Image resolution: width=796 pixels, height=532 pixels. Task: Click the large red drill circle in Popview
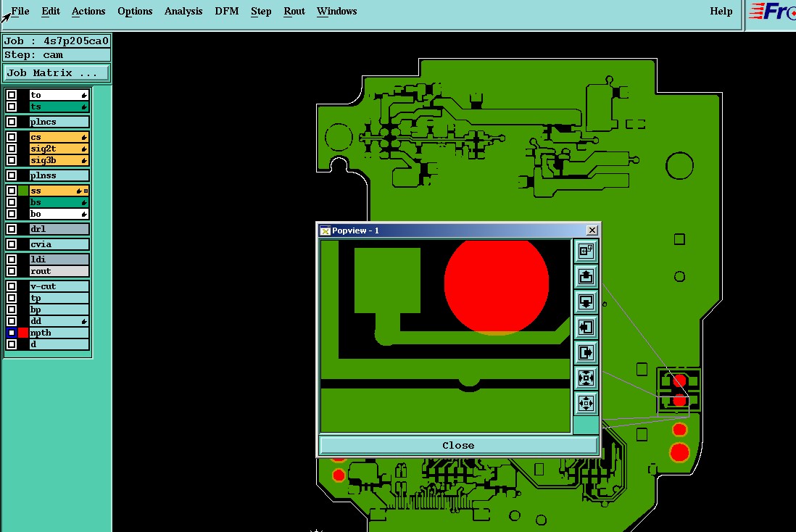[x=497, y=286]
